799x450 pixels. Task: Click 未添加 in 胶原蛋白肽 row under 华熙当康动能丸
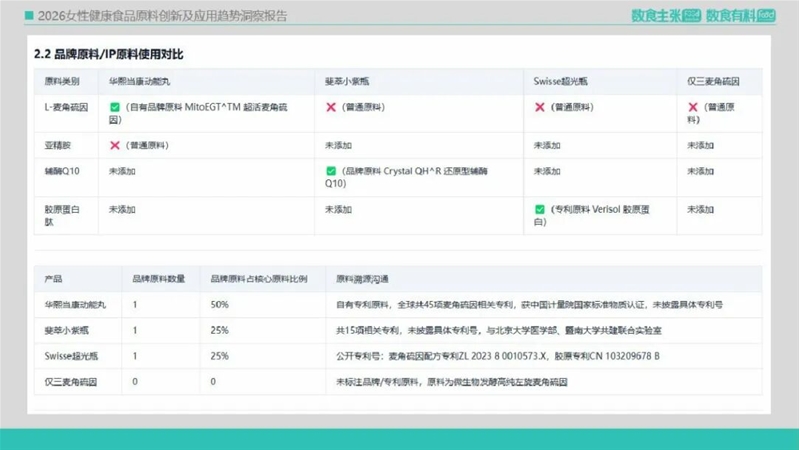tap(122, 209)
